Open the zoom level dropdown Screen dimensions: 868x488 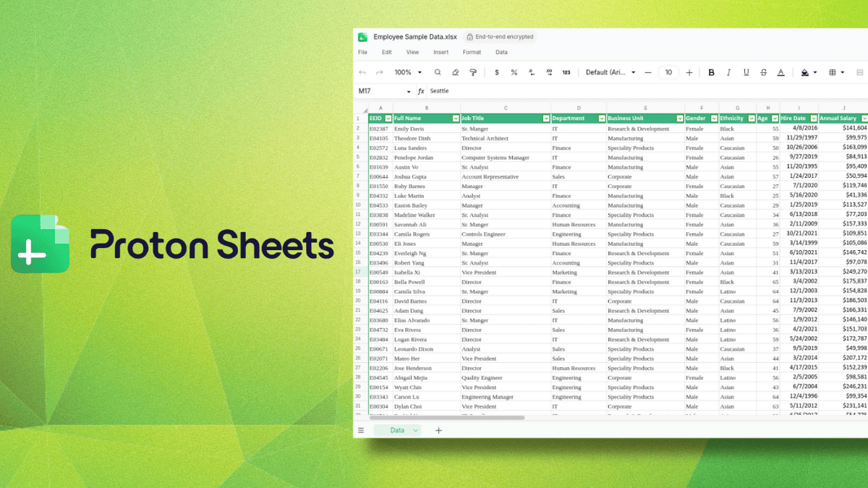click(x=409, y=72)
